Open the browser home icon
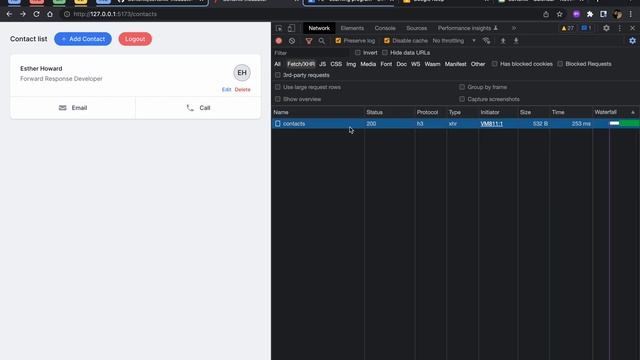The height and width of the screenshot is (360, 640). click(50, 14)
